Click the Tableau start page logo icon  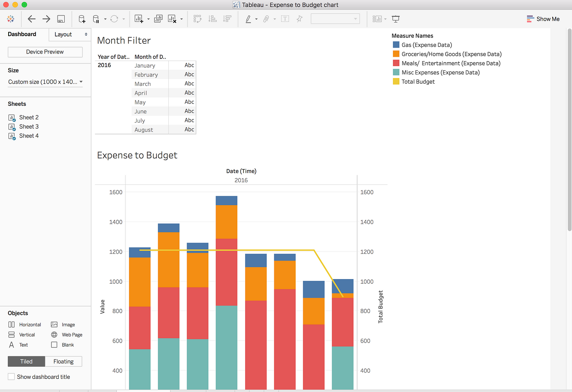coord(11,19)
